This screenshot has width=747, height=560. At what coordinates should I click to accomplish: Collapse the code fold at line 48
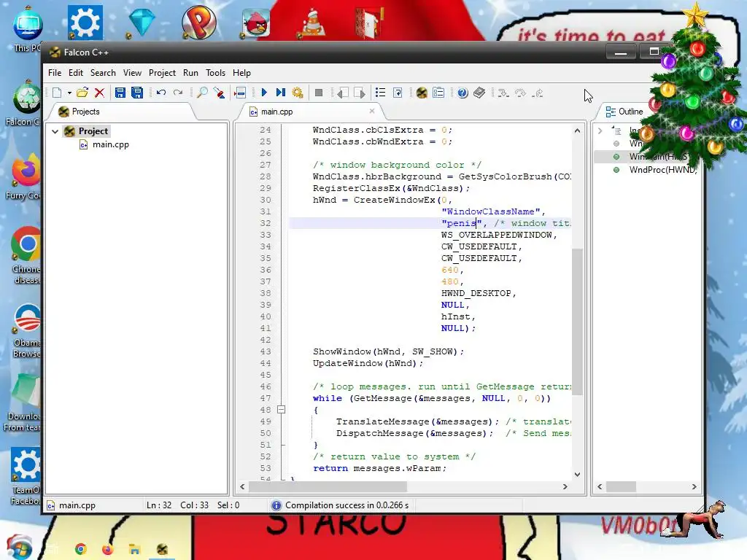point(282,410)
